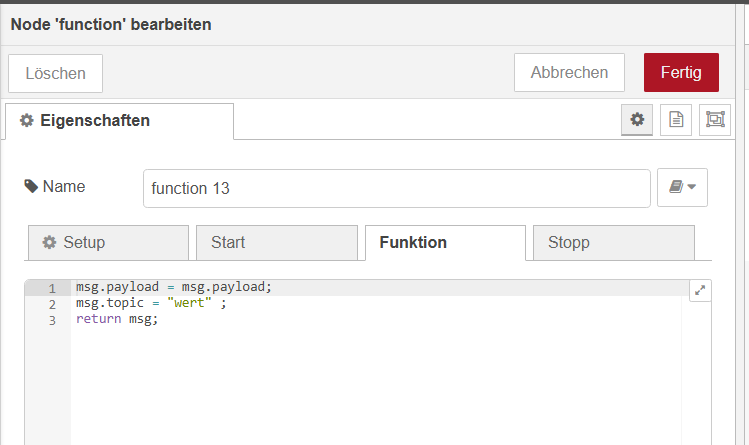Click the return msg code line

point(117,320)
